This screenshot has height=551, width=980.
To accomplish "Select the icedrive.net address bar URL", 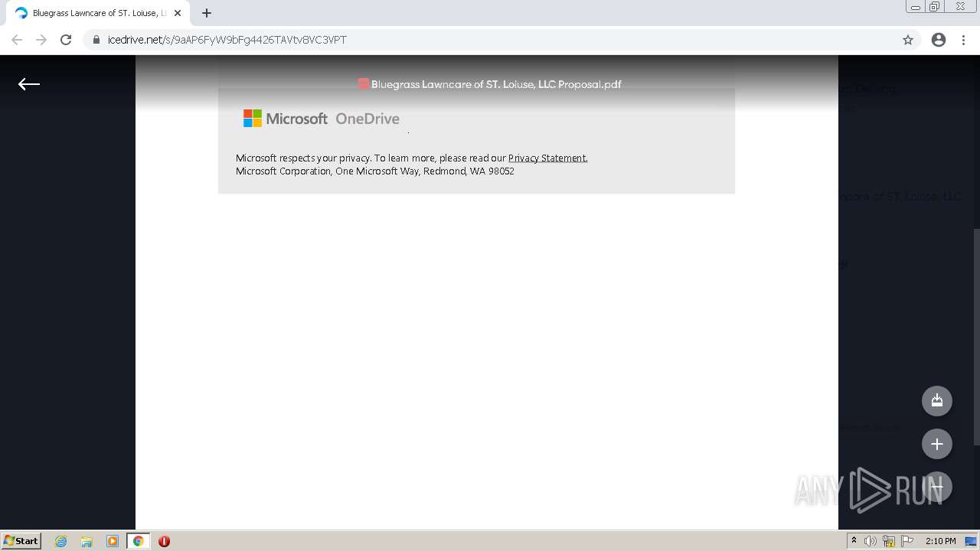I will 227,40.
